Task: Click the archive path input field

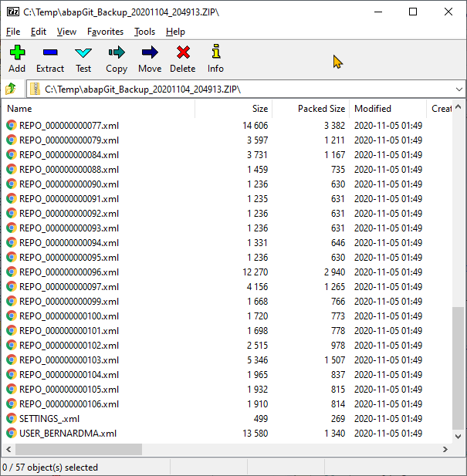Action: click(245, 89)
